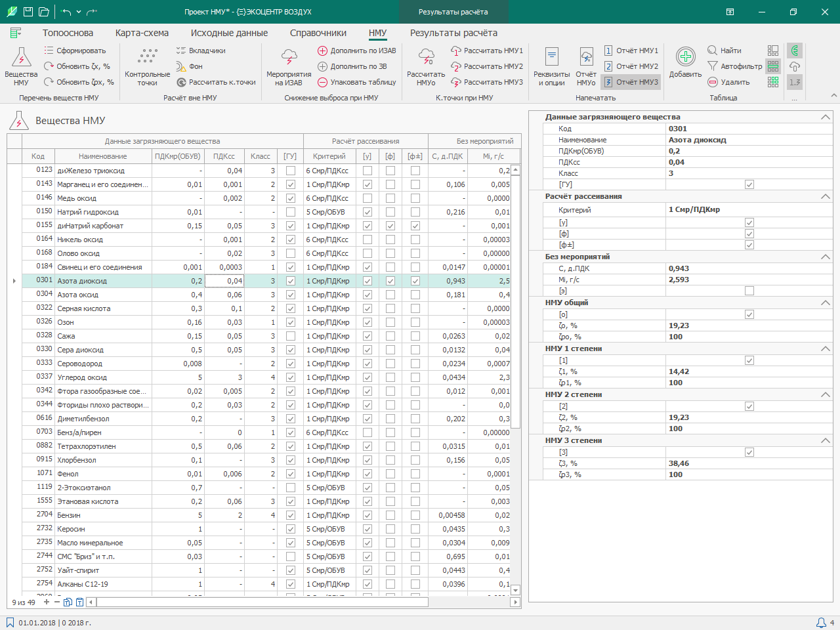840x630 pixels.
Task: Collapse the Расчёт рассеивания section
Action: pyautogui.click(x=825, y=197)
